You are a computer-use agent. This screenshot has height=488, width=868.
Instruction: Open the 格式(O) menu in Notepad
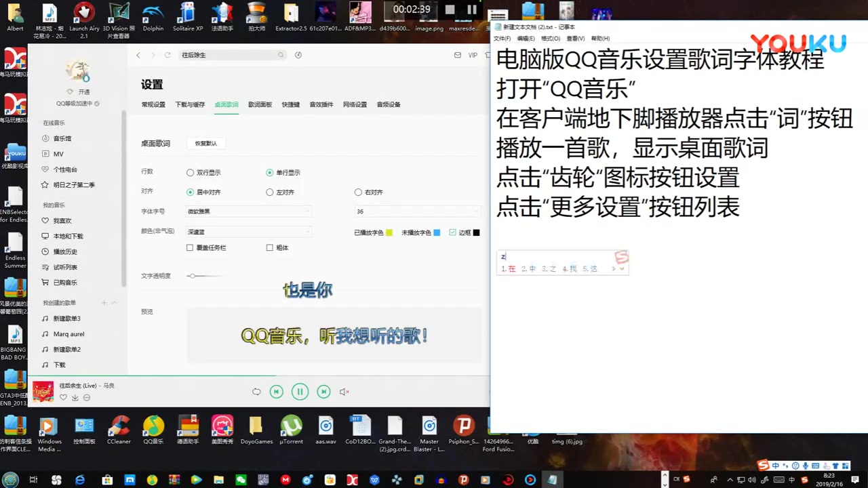(x=550, y=39)
